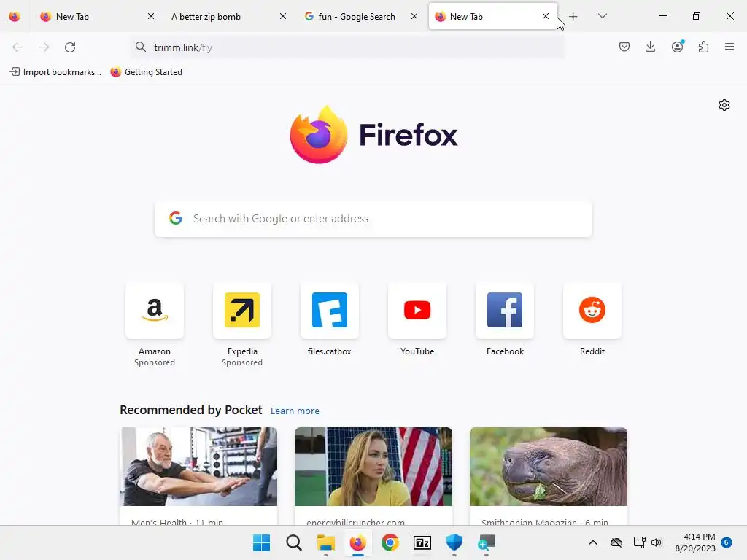Open the Men's Health Pocket article
The width and height of the screenshot is (747, 560).
click(198, 476)
